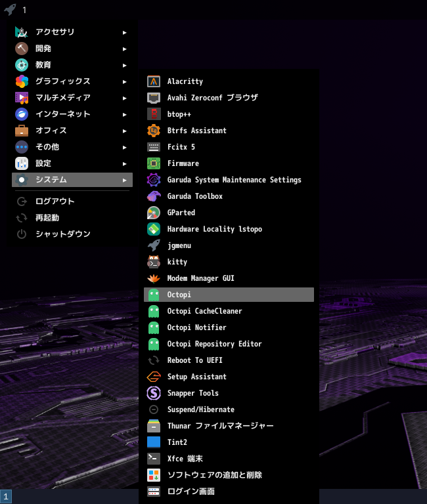Click Hardware Locality lstopo icon
This screenshot has height=504, width=427.
click(x=154, y=229)
